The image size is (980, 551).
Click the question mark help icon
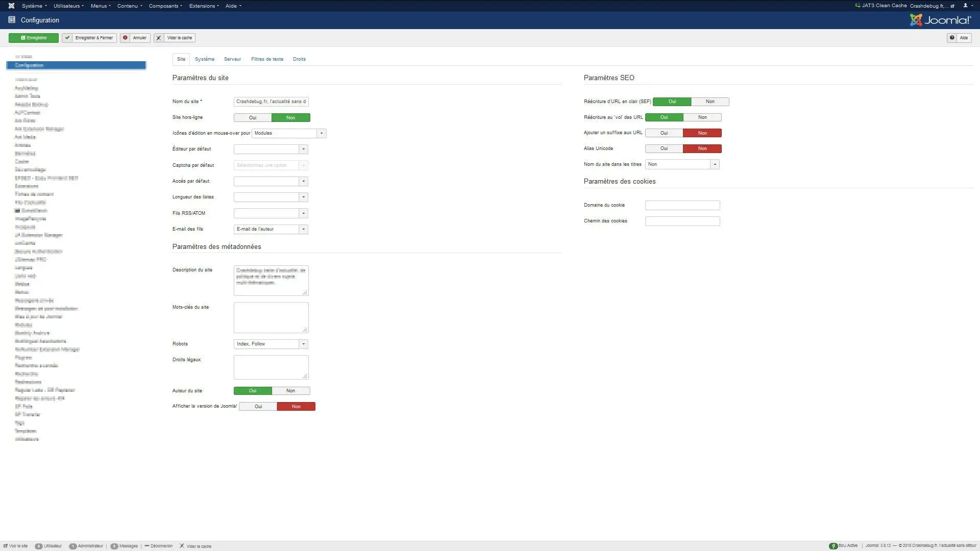click(x=952, y=38)
